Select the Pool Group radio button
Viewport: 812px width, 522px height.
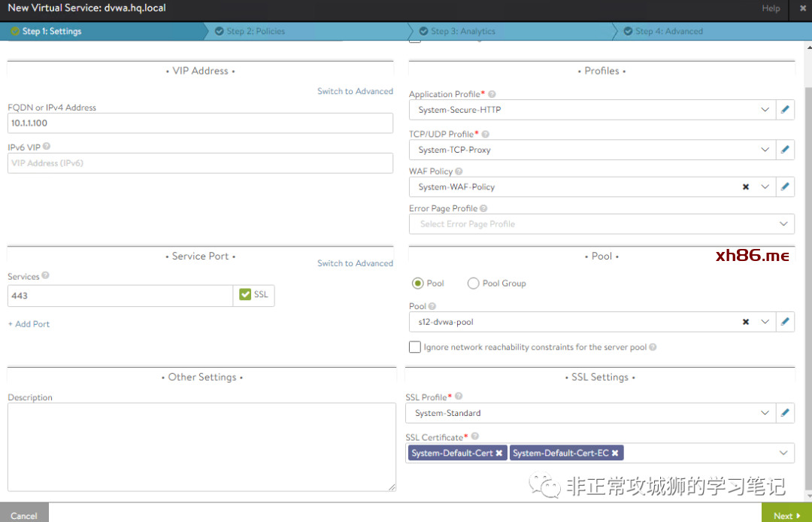pos(473,284)
